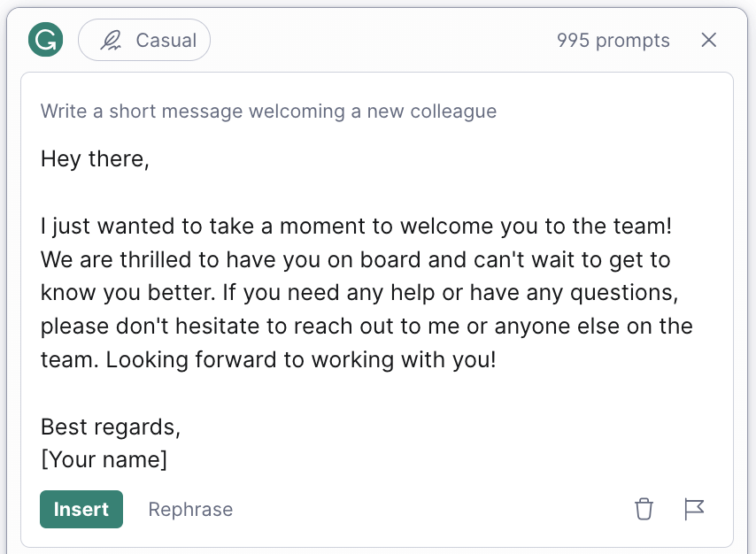Click the 'Best regards,' sign-off line

[x=111, y=427]
